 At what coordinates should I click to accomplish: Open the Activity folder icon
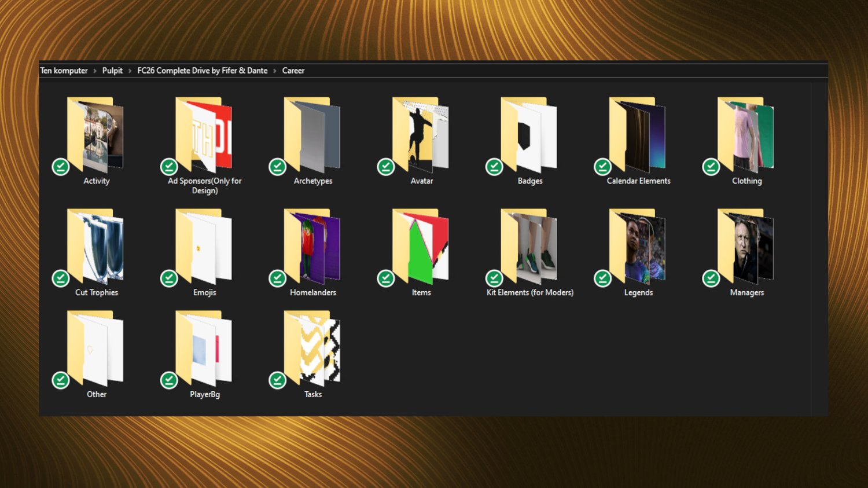click(x=95, y=135)
